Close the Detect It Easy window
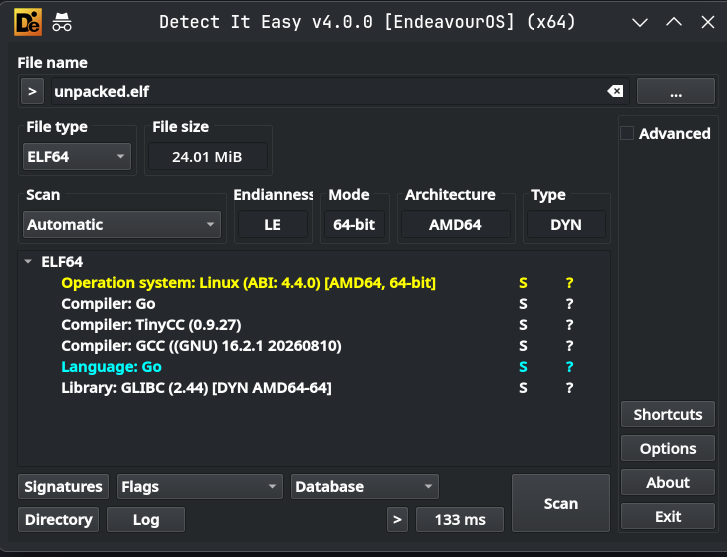Viewport: 727px width, 557px height. pos(708,22)
